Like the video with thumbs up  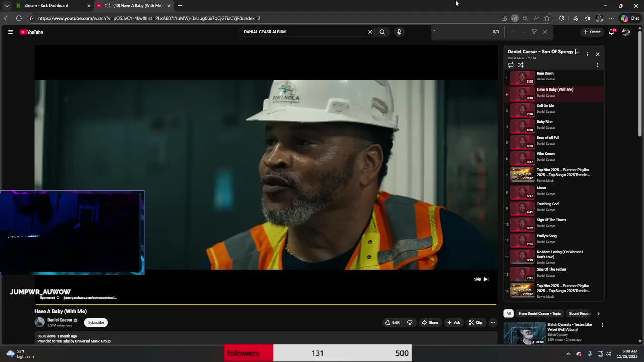point(392,322)
